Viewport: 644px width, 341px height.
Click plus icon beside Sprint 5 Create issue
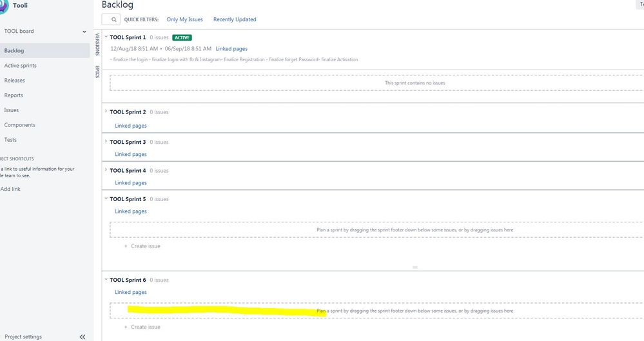click(126, 246)
